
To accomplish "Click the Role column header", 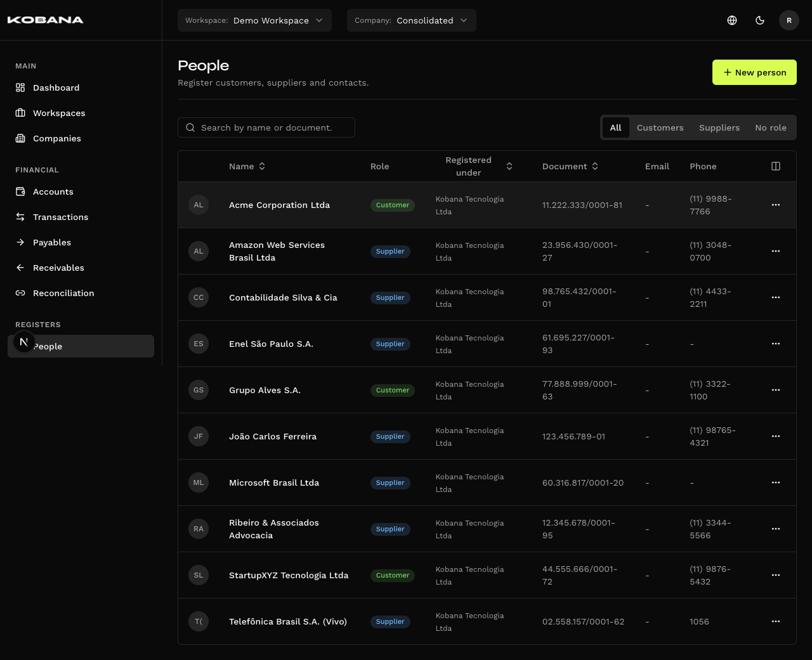I will coord(380,166).
